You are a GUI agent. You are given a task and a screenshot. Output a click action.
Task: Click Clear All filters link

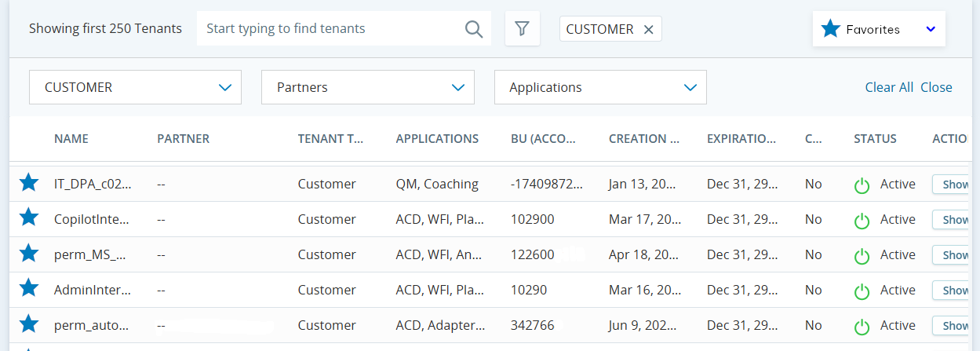[x=889, y=87]
